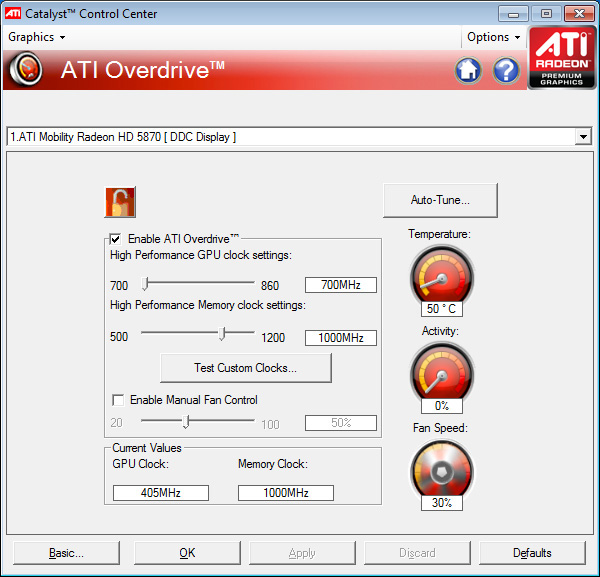The width and height of the screenshot is (600, 577).
Task: Uncheck Enable ATI Overdrive checkbox
Action: [x=115, y=239]
